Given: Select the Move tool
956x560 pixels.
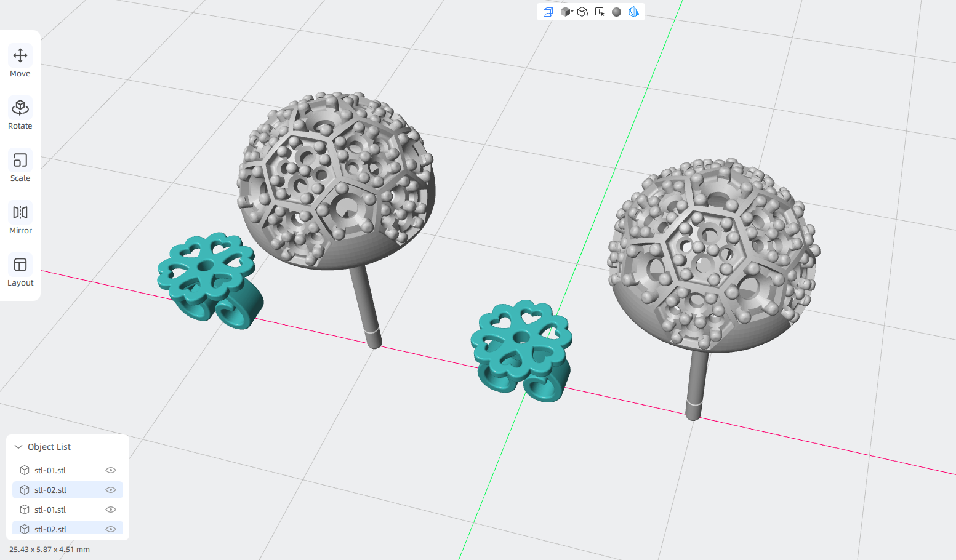Looking at the screenshot, I should (20, 62).
